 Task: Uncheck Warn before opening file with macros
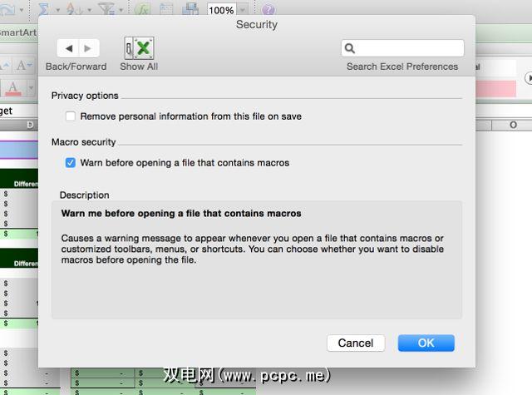71,163
